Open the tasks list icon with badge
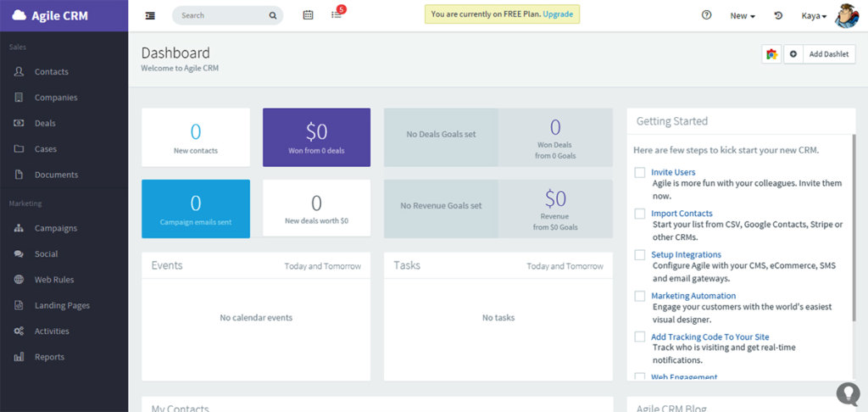The height and width of the screenshot is (412, 868). pos(337,15)
